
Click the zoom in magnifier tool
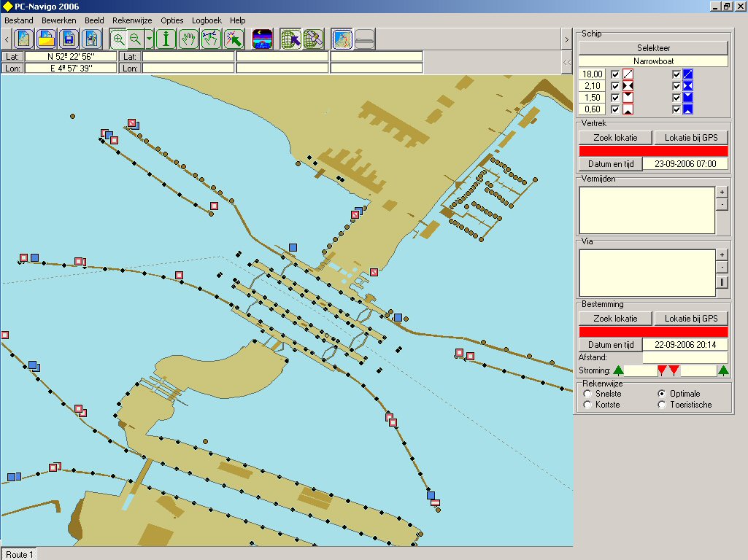[119, 39]
